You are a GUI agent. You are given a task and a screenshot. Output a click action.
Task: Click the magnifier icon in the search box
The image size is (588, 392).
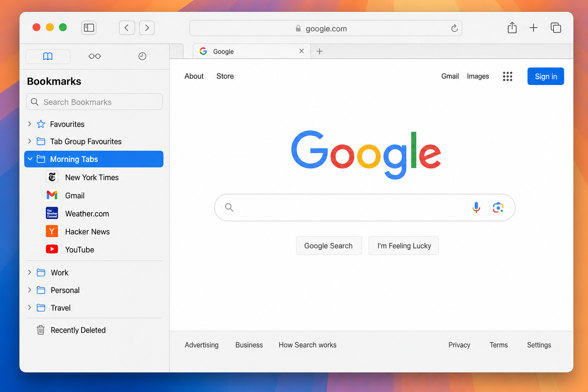pyautogui.click(x=229, y=207)
